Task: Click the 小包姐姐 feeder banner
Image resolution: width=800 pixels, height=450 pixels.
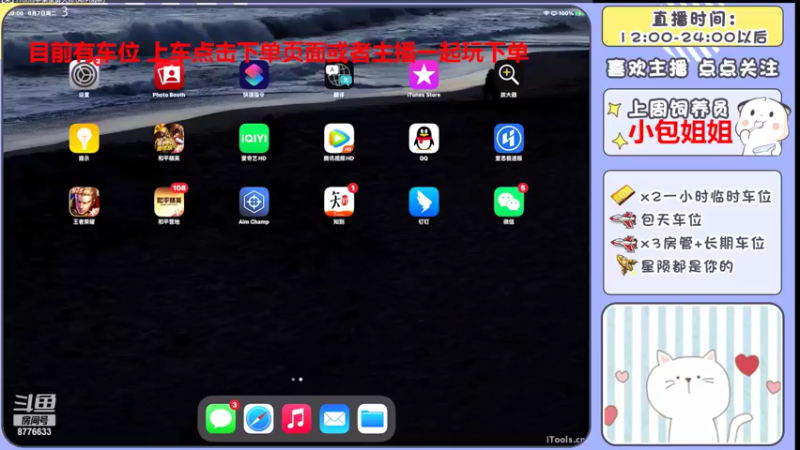Action: (x=692, y=122)
